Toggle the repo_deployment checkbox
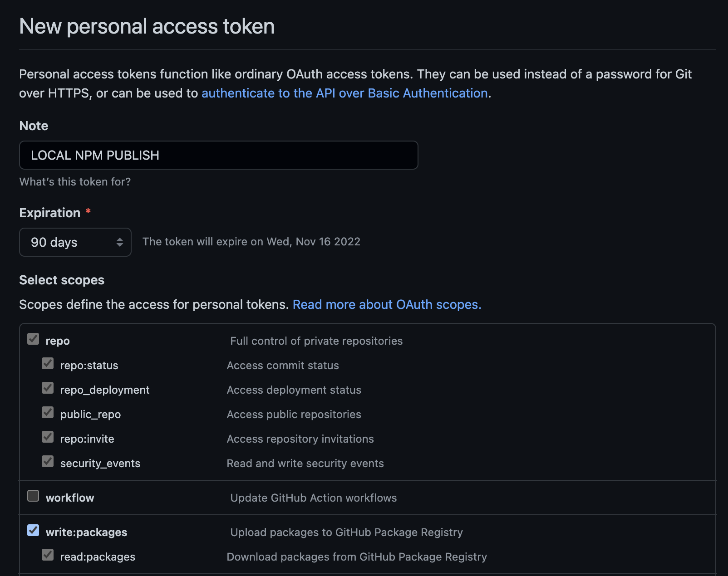The height and width of the screenshot is (576, 728). coord(48,388)
